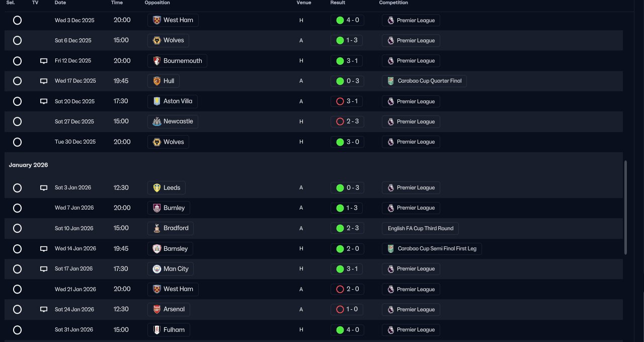Sort by the Opposition column header
The image size is (644, 342).
(x=157, y=3)
